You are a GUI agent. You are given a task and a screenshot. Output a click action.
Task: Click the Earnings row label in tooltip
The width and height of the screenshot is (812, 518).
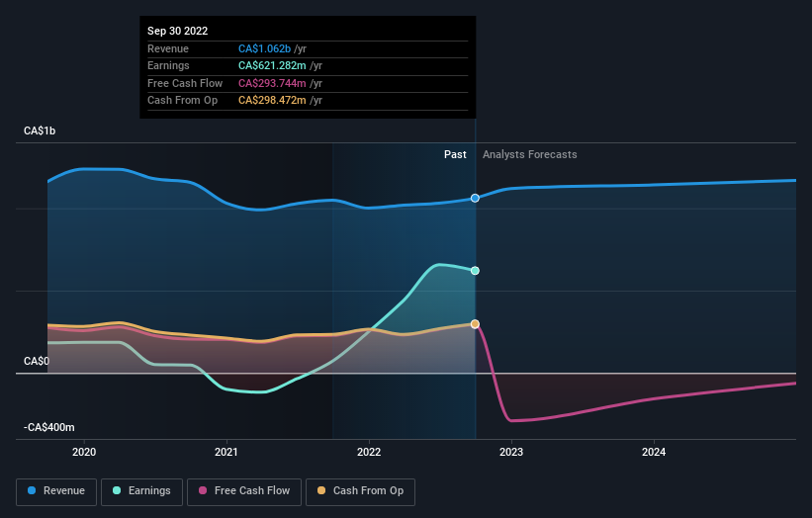click(168, 65)
